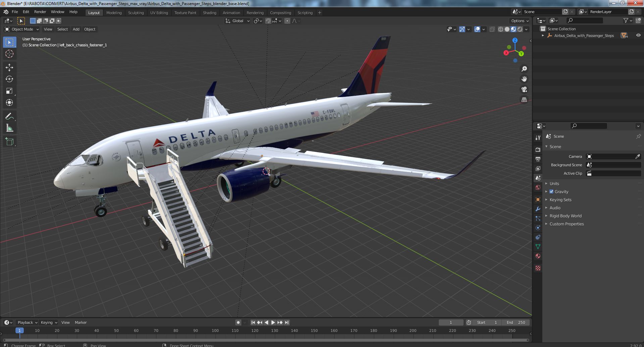Click the pan view hand icon
Image resolution: width=644 pixels, height=347 pixels.
click(x=524, y=79)
